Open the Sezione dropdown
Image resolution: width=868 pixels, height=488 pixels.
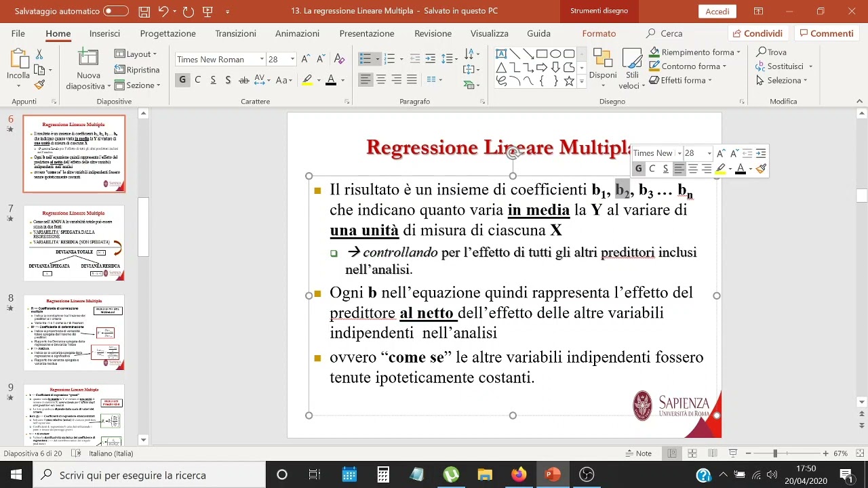tap(137, 85)
